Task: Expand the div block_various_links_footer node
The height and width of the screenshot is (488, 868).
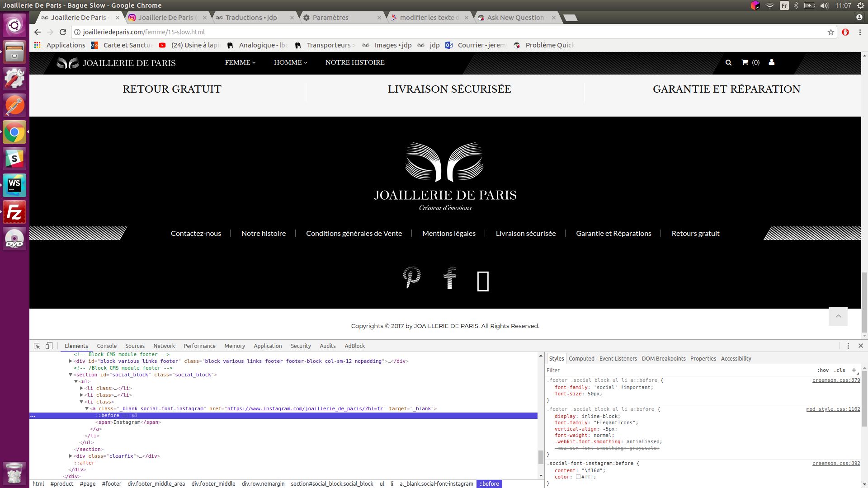Action: (x=71, y=361)
